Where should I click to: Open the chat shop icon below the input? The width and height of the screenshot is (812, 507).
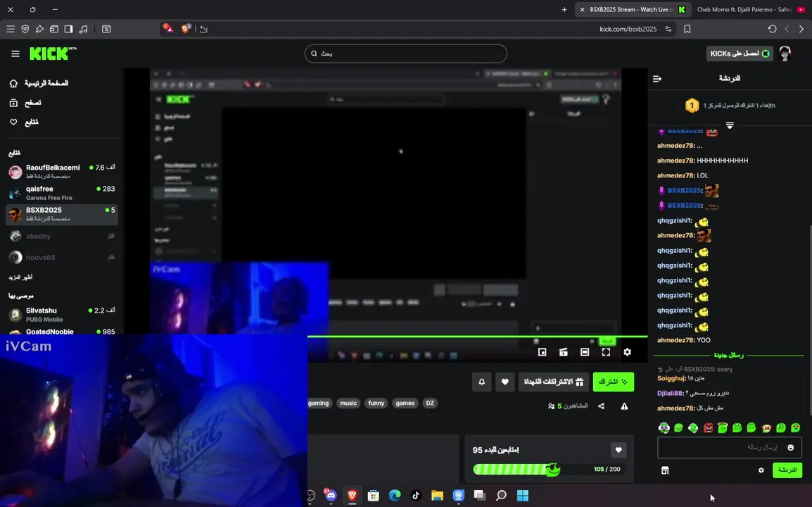coord(665,470)
